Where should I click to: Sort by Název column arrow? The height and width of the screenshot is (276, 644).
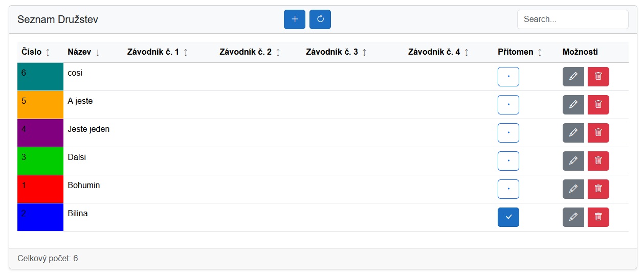[x=98, y=52]
